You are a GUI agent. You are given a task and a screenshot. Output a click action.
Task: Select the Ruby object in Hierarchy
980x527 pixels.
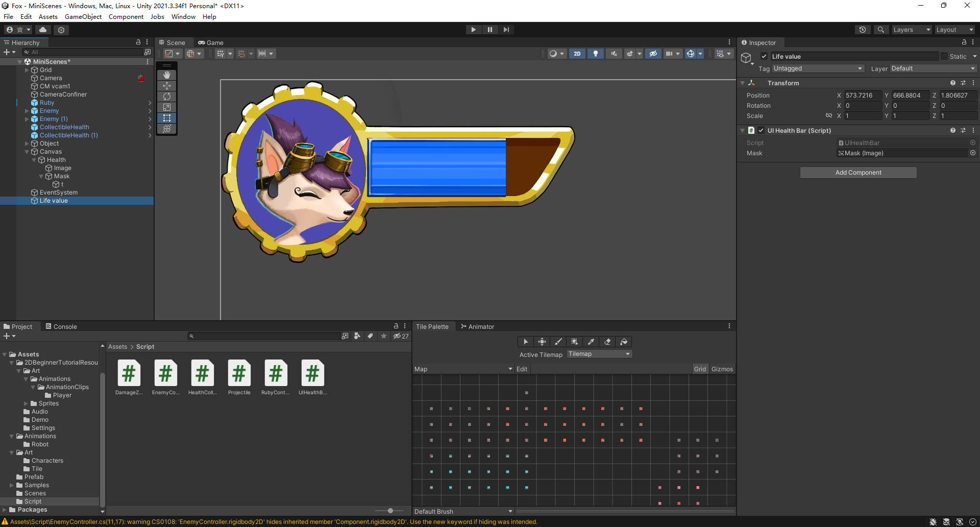click(47, 103)
